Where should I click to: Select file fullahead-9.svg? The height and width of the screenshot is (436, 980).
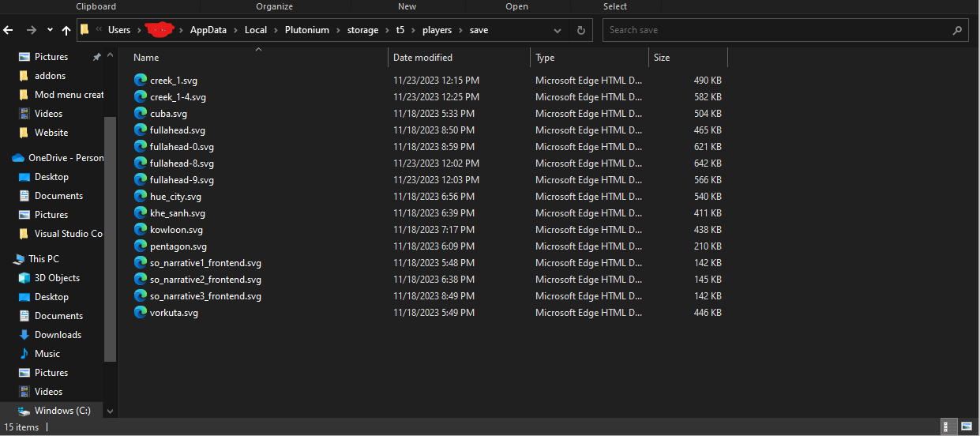click(182, 179)
